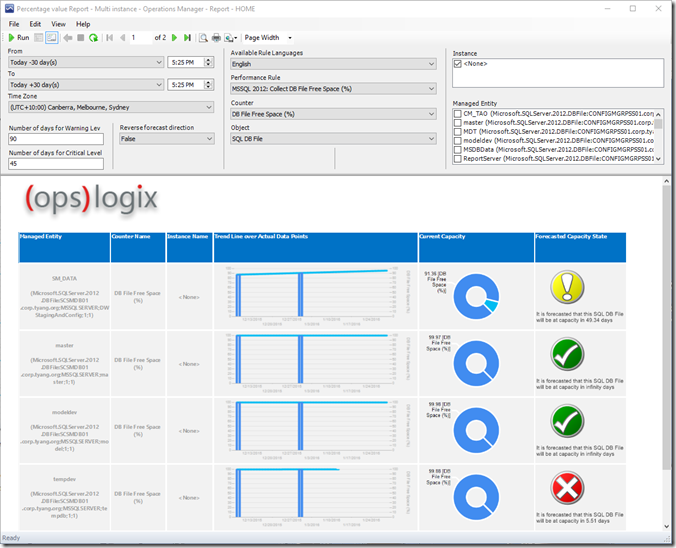Click the title bar application icon
The height and width of the screenshot is (548, 676).
[9, 9]
